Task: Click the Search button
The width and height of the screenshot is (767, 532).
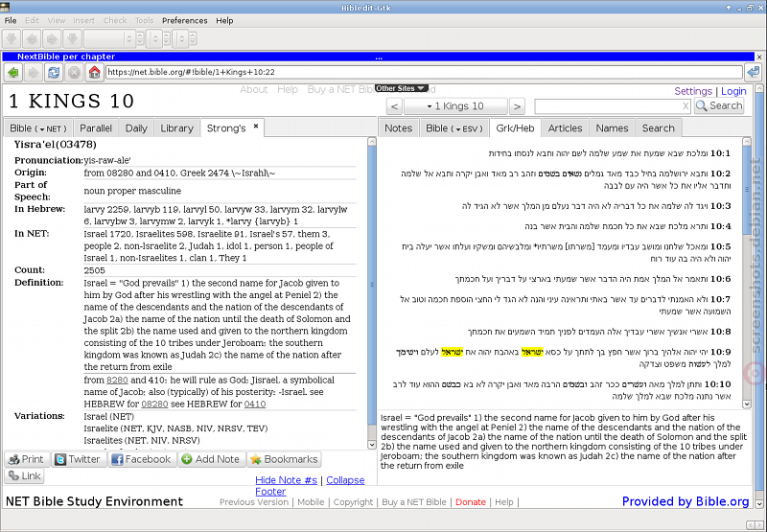Action: (x=719, y=105)
